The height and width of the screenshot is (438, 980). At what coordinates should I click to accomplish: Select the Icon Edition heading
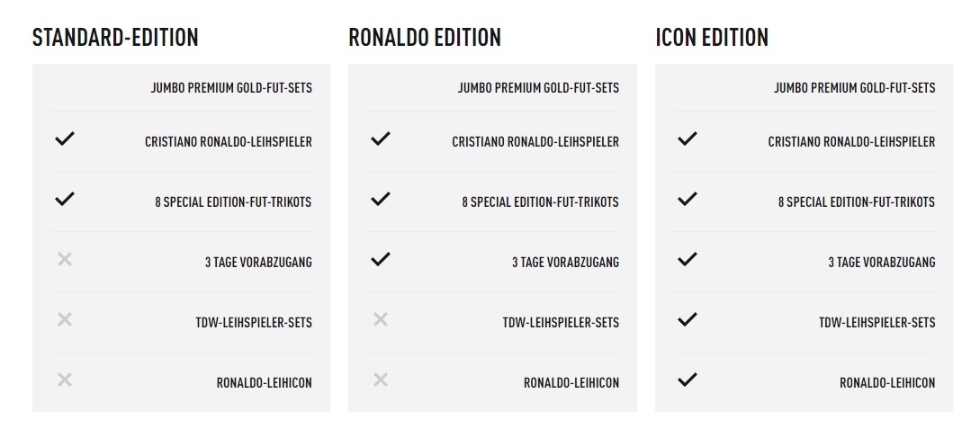point(712,38)
